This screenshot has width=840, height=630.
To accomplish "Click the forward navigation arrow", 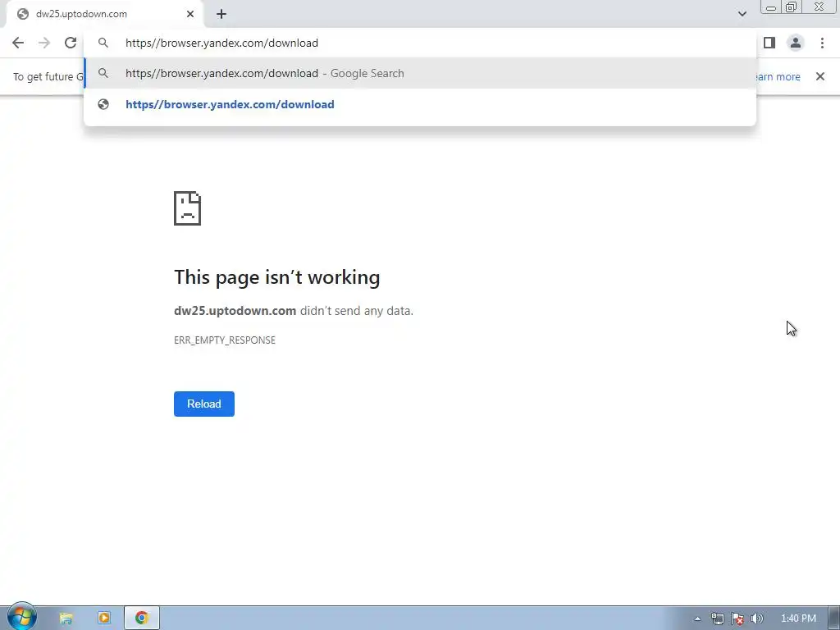I will 44,43.
